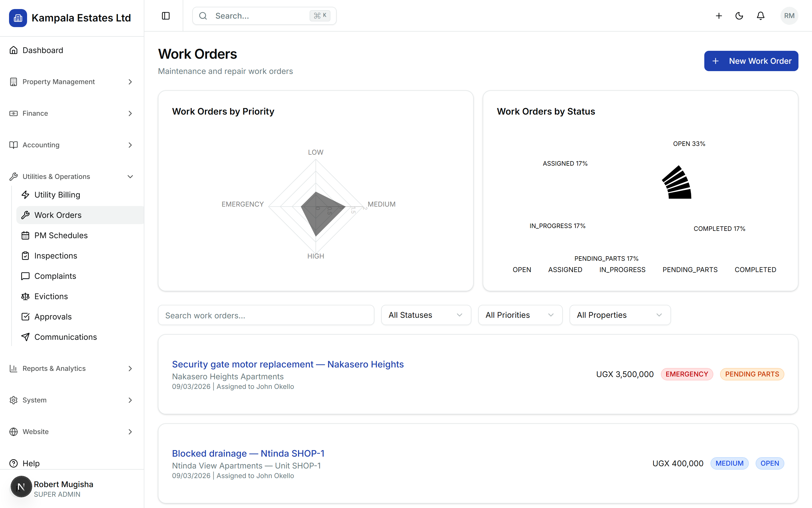Click the Reports & Analytics chart icon
The height and width of the screenshot is (508, 812).
click(x=14, y=369)
